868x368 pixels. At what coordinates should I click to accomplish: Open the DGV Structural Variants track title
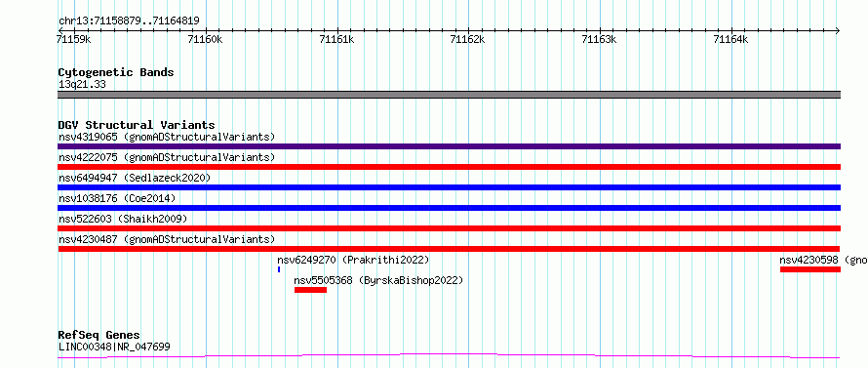coord(137,125)
